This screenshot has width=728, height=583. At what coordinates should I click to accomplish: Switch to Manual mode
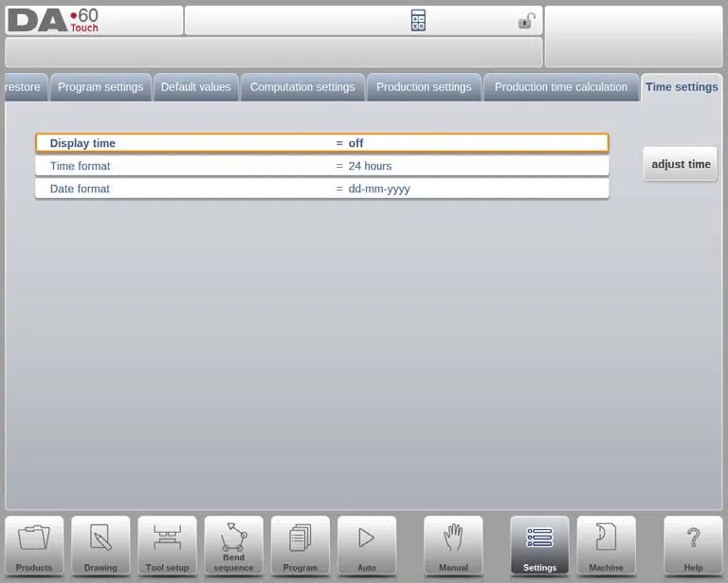453,546
